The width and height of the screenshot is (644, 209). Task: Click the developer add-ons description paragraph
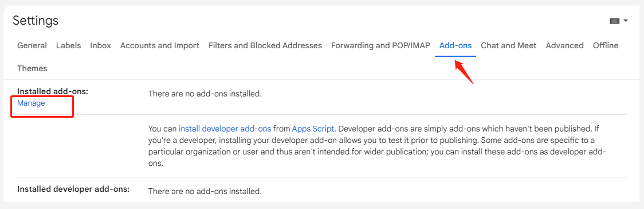click(x=377, y=146)
